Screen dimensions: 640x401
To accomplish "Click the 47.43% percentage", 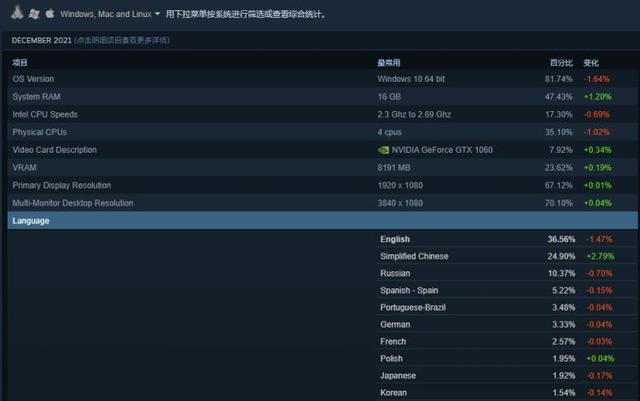I will [558, 97].
